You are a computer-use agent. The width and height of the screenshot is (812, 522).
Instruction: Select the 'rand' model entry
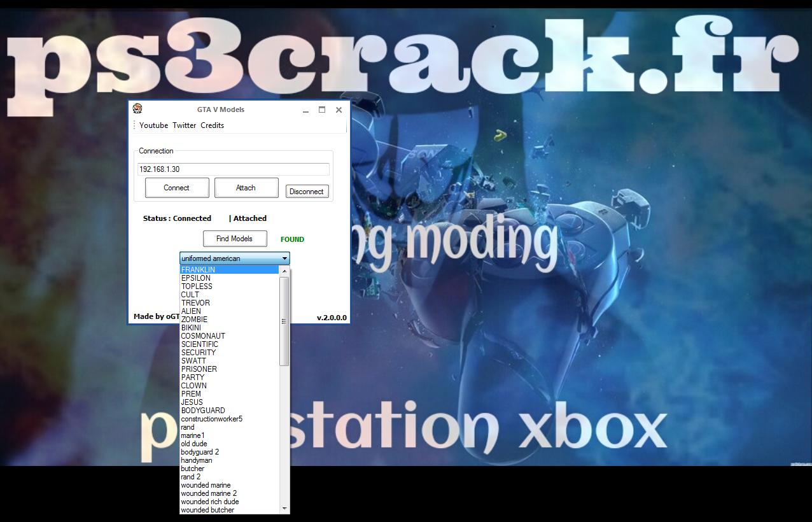pyautogui.click(x=230, y=427)
